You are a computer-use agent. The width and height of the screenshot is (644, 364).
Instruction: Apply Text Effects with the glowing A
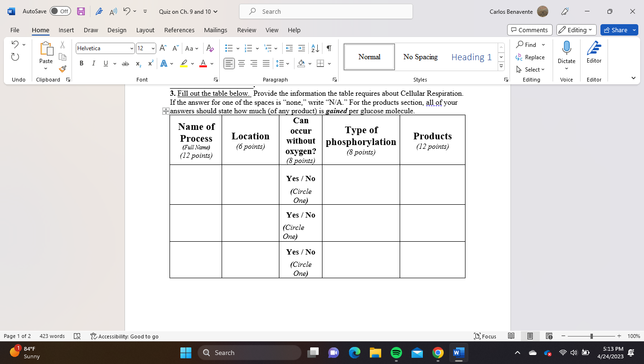(164, 64)
